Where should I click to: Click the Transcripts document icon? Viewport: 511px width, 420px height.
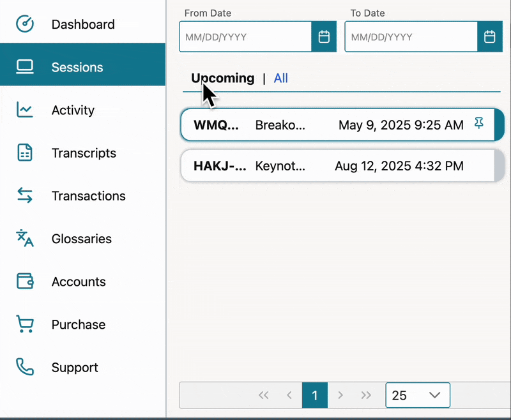tap(25, 153)
